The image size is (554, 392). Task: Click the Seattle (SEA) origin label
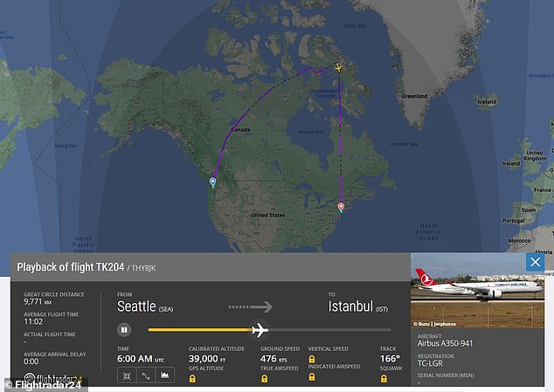click(x=149, y=306)
